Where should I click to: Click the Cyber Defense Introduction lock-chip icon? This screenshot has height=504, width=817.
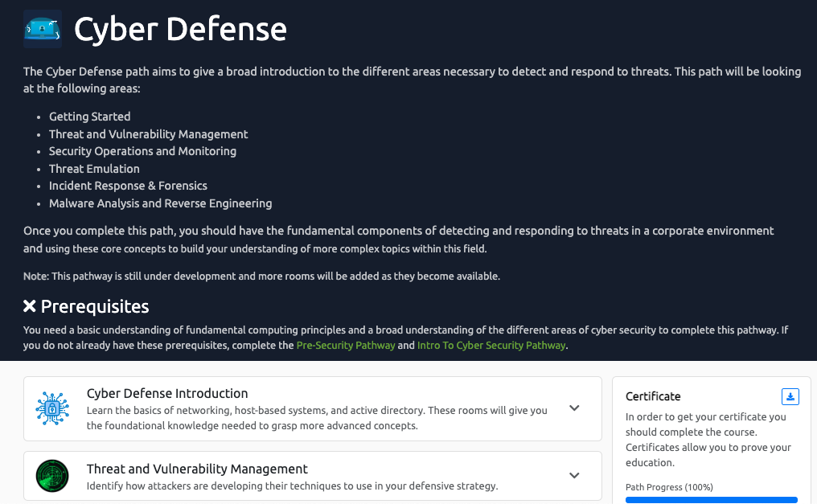pos(52,408)
